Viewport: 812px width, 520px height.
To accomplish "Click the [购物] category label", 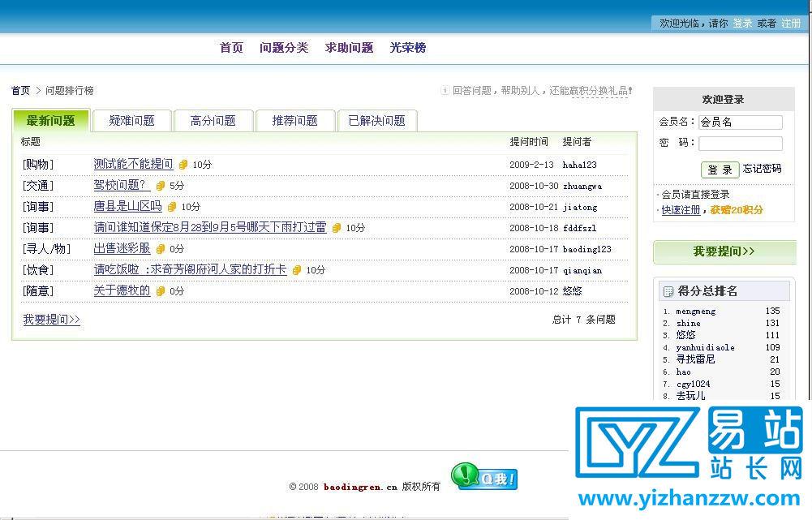I will click(38, 165).
